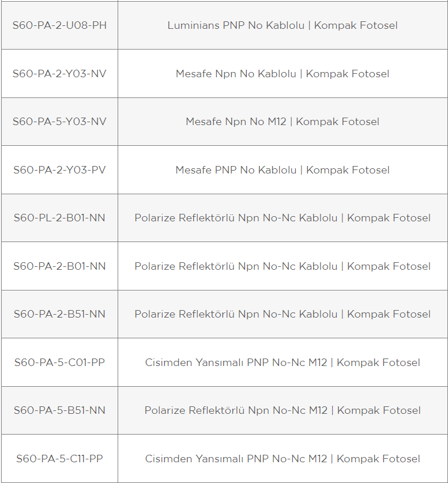Select the S60-PA-2-Y03-NV product code
448x483 pixels.
coord(59,74)
